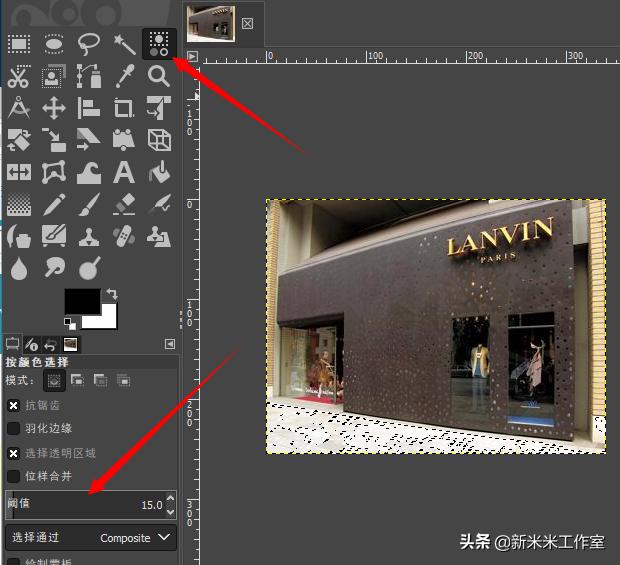Select the Flip tool
The height and width of the screenshot is (565, 620).
point(19,172)
